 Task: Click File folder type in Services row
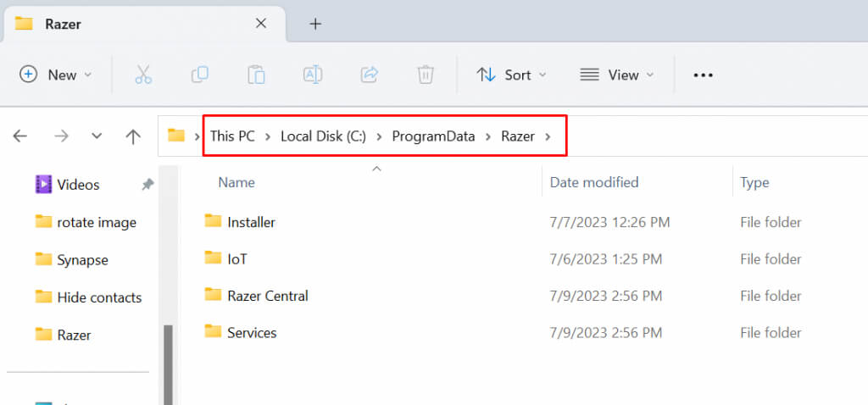tap(771, 333)
